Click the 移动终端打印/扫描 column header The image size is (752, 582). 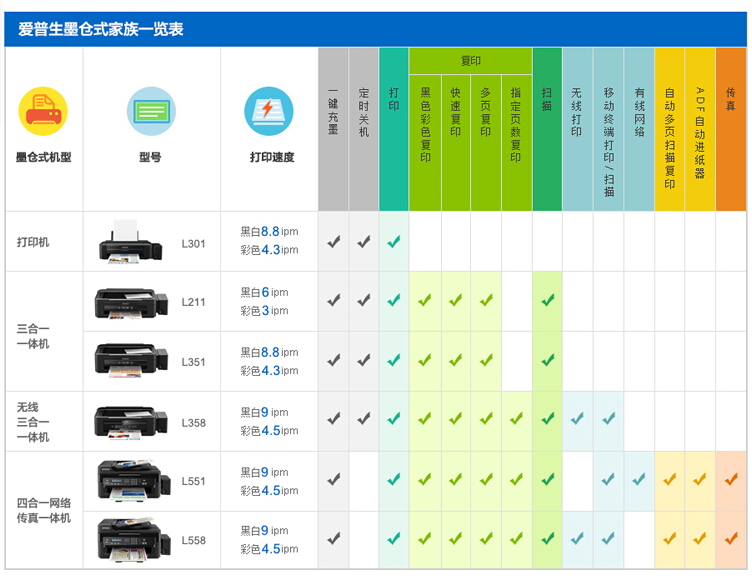tap(609, 129)
